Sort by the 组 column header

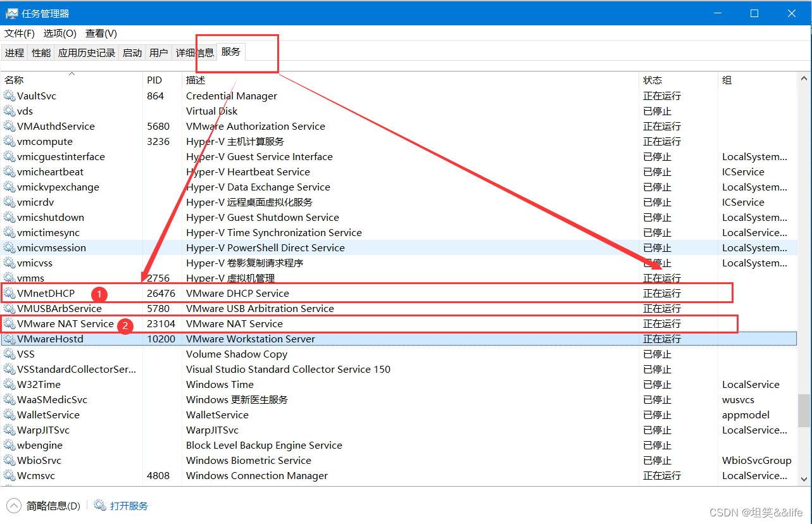click(758, 80)
